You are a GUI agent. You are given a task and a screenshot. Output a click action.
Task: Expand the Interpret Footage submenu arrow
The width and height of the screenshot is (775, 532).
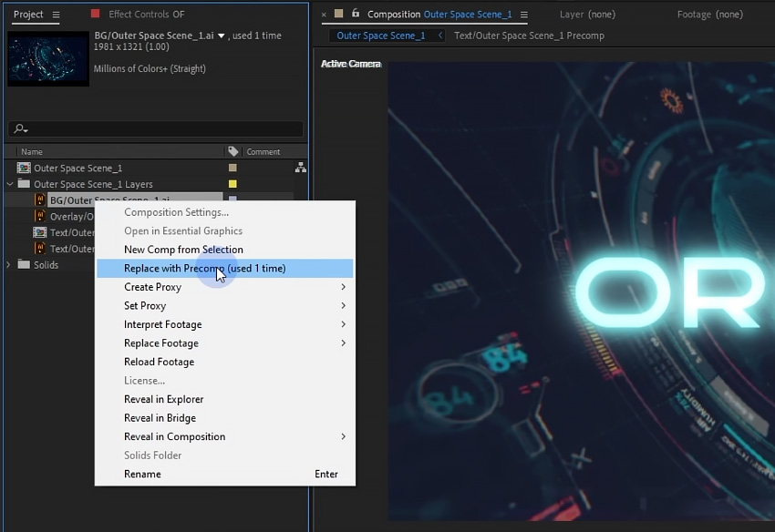(x=343, y=324)
